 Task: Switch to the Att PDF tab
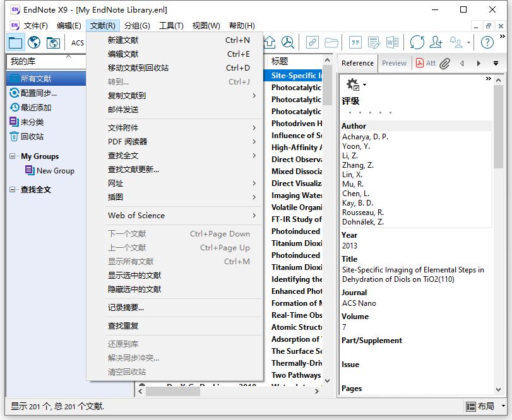click(x=426, y=63)
